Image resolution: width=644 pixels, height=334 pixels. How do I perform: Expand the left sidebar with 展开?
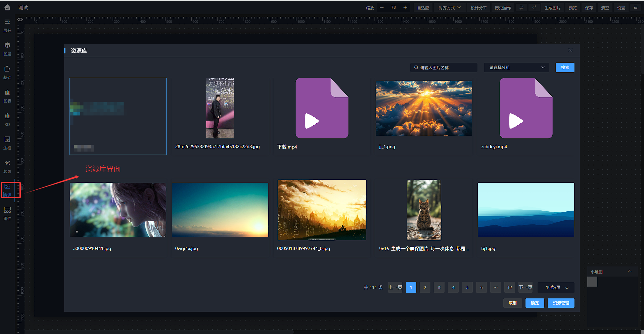(7, 25)
